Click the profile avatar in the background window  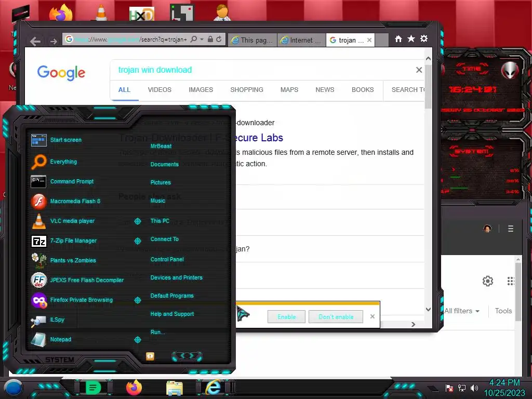click(x=487, y=229)
